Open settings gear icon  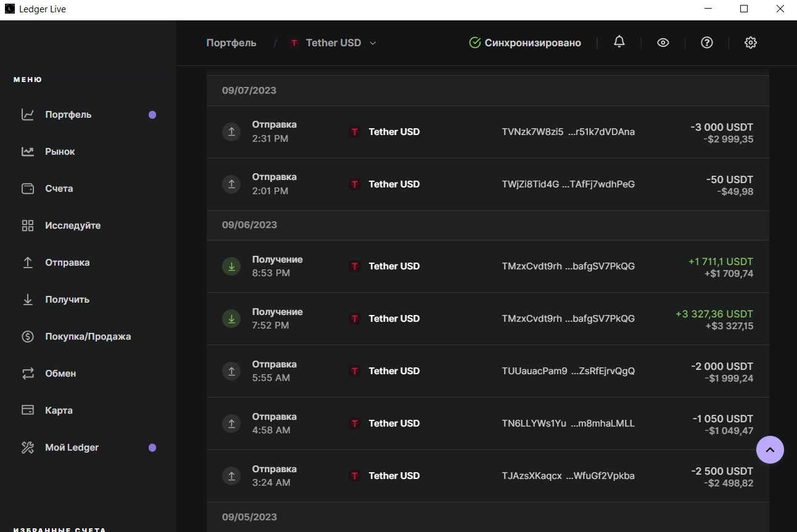pos(751,43)
